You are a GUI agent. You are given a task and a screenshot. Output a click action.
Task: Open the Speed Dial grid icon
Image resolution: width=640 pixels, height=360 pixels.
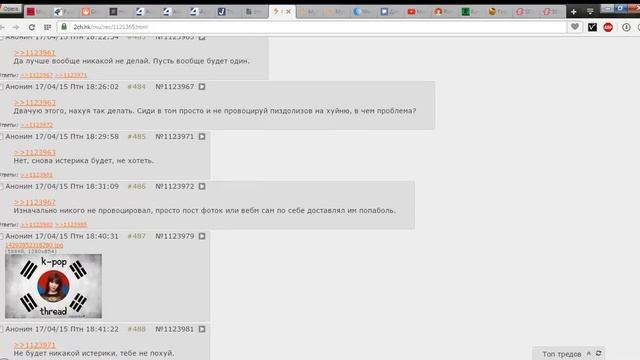pos(47,27)
